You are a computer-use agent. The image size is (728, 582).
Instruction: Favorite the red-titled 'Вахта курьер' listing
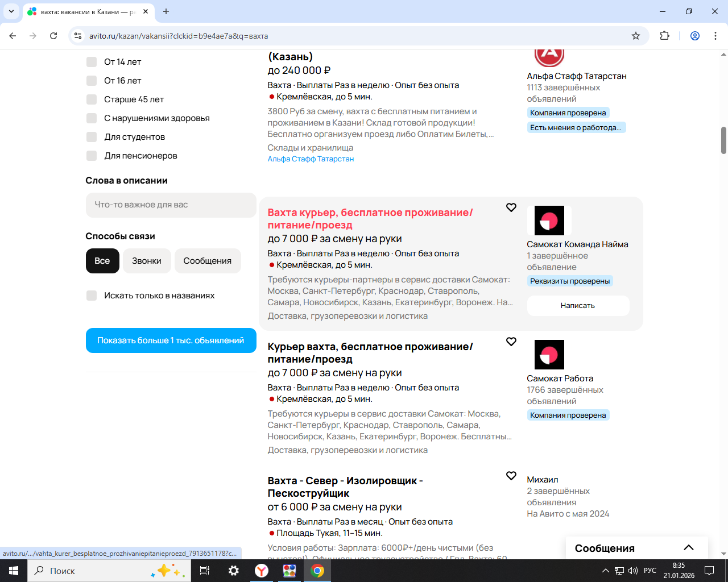pos(511,207)
